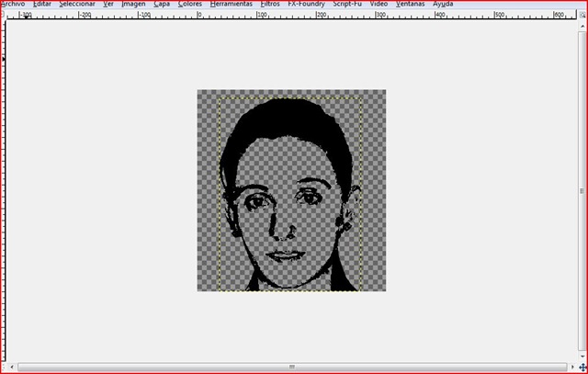588x374 pixels.
Task: Click the horizontal scrollbar thumb
Action: [x=292, y=367]
